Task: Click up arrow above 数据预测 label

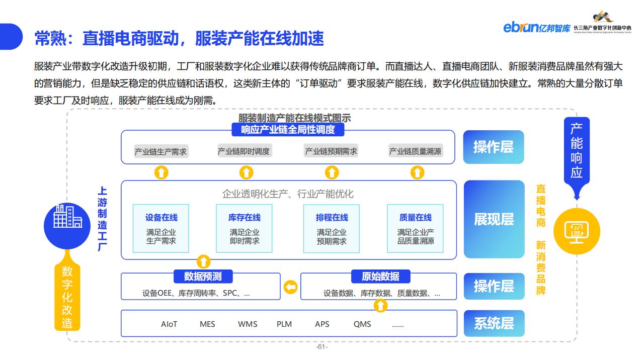Action: point(203,261)
